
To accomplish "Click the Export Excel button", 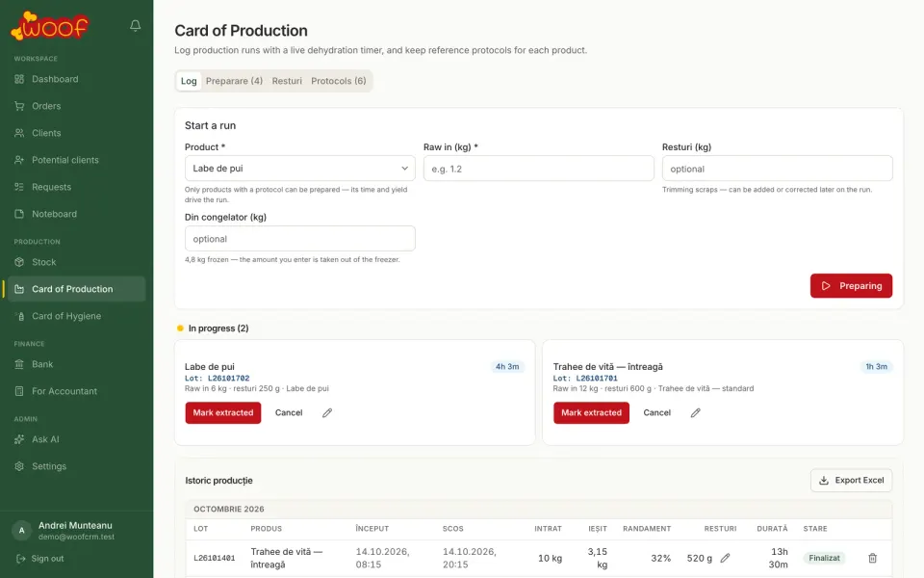I will pyautogui.click(x=851, y=480).
